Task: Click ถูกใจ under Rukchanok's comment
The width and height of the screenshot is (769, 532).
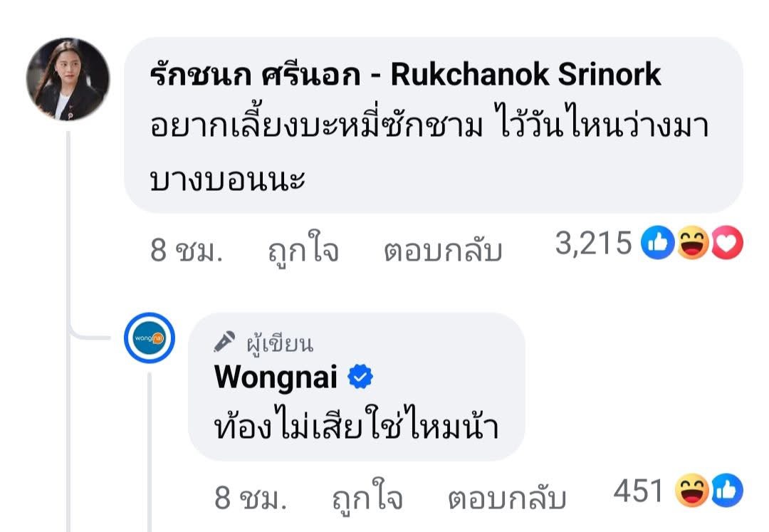Action: 303,250
